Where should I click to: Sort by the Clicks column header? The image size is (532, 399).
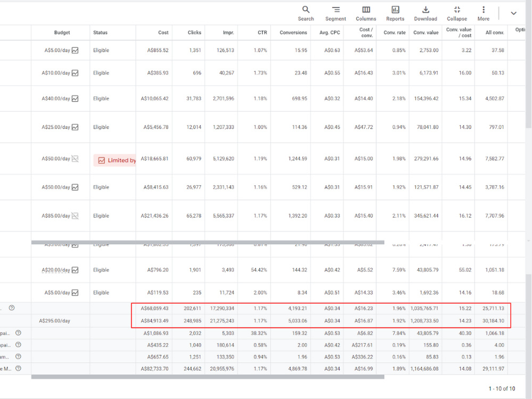click(194, 32)
